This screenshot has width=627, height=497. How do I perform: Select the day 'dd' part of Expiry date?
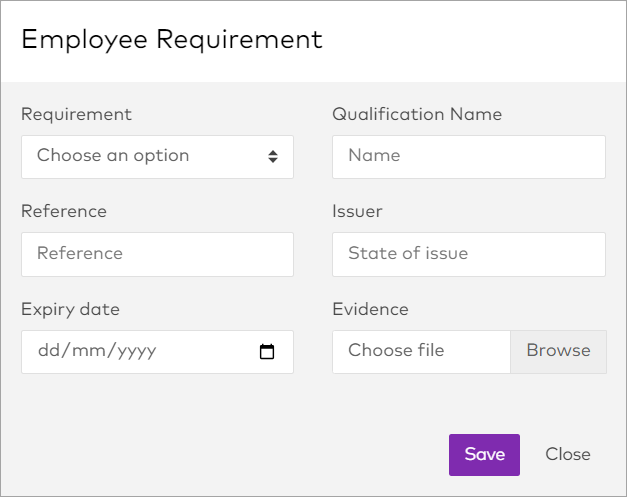pos(48,352)
